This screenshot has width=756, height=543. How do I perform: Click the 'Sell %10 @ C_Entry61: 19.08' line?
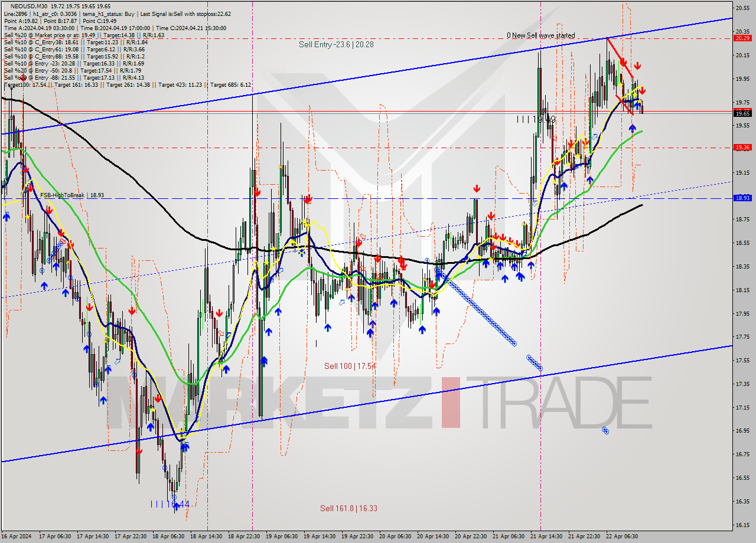[74, 49]
